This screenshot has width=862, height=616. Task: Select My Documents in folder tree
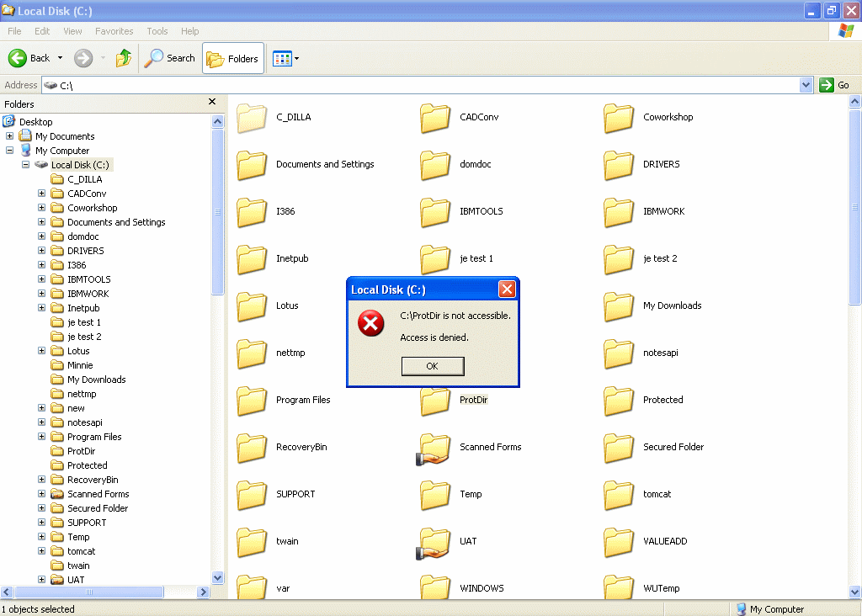click(x=65, y=136)
